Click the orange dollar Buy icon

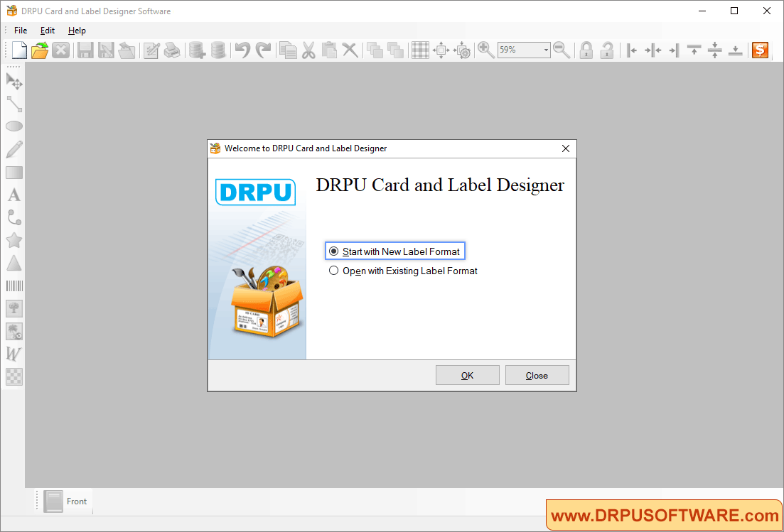760,50
